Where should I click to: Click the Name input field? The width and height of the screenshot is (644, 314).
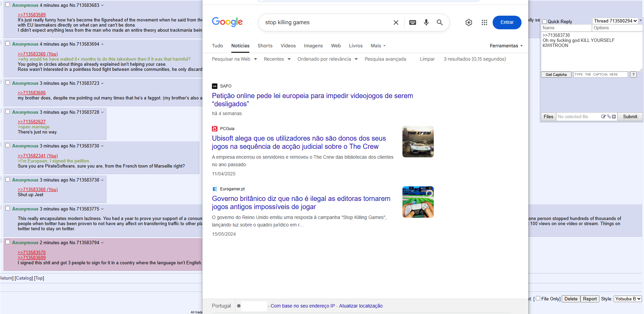click(x=566, y=28)
